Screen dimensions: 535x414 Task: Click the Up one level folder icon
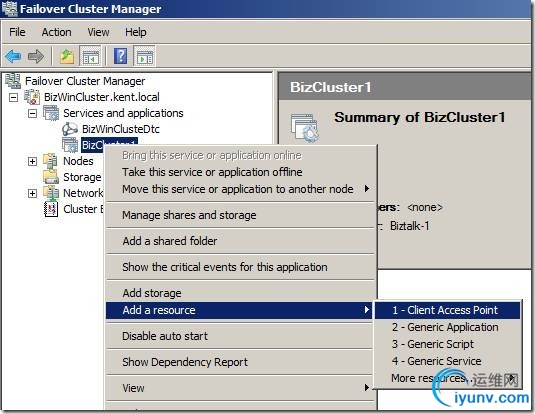point(67,56)
